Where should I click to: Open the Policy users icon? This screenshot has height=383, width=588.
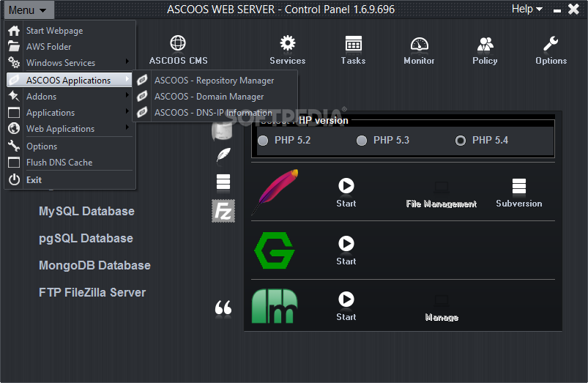pos(485,43)
